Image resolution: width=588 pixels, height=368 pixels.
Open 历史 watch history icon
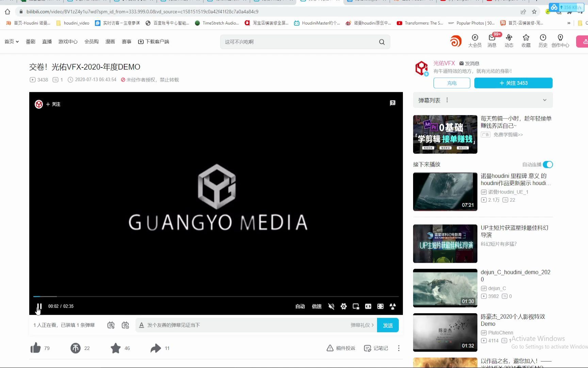(543, 41)
